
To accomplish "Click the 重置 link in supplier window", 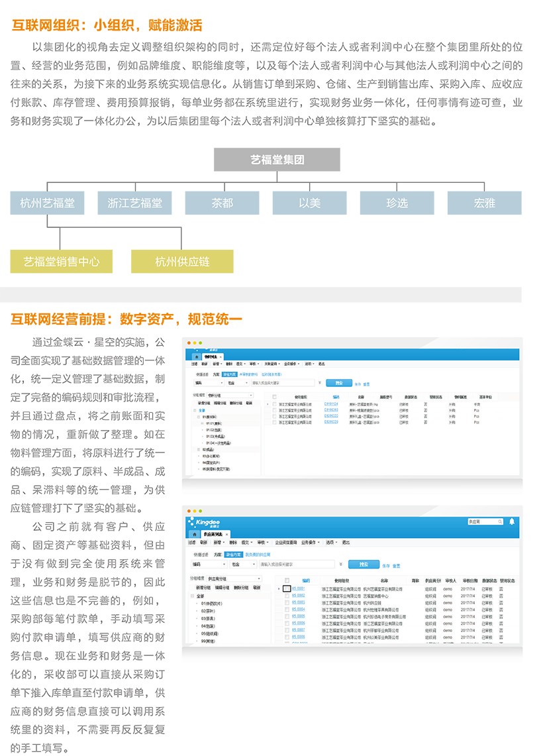I will pos(396,566).
